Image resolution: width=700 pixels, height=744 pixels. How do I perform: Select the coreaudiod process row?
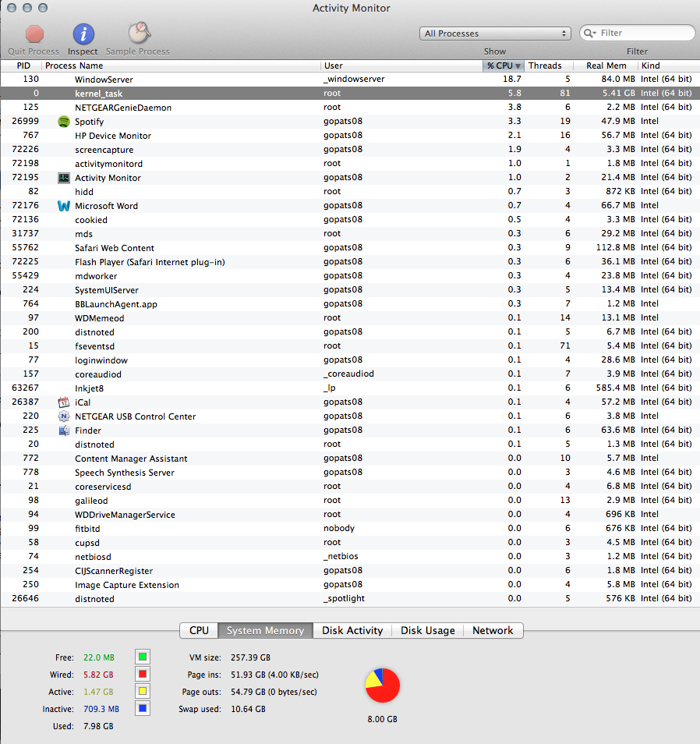click(350, 374)
